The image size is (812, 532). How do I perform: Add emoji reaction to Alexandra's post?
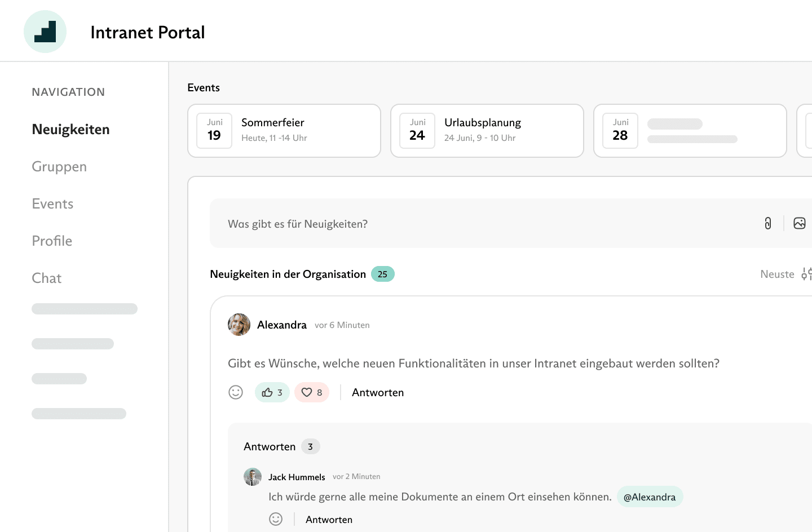point(236,392)
